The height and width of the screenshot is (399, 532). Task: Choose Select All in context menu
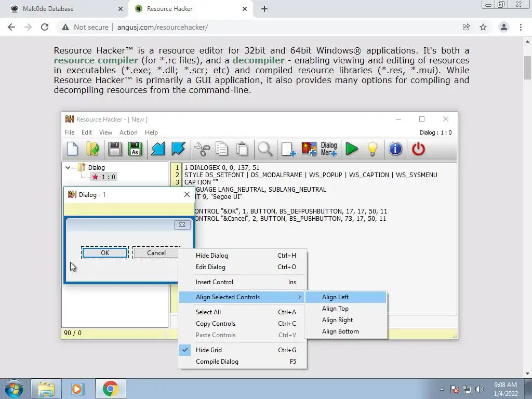tap(243, 312)
